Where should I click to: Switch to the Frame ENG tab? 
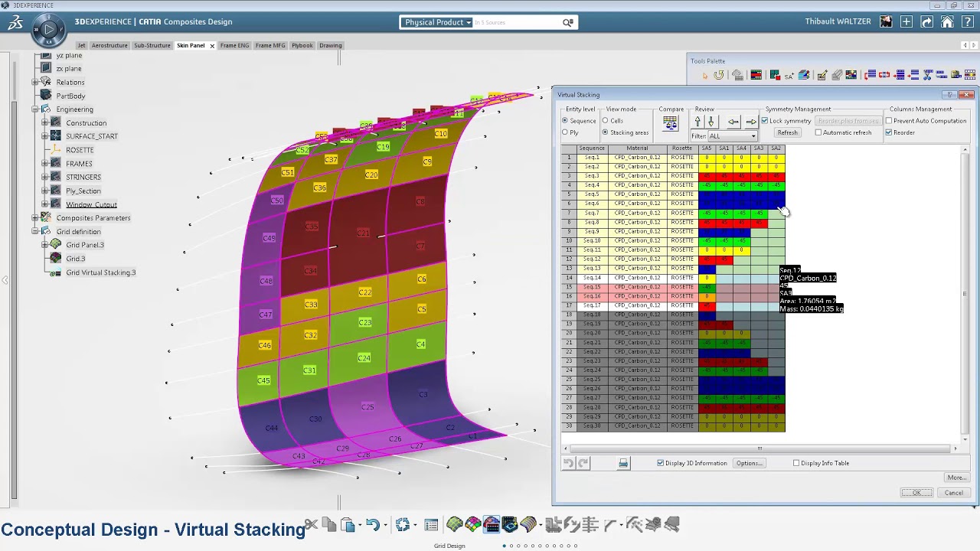234,45
